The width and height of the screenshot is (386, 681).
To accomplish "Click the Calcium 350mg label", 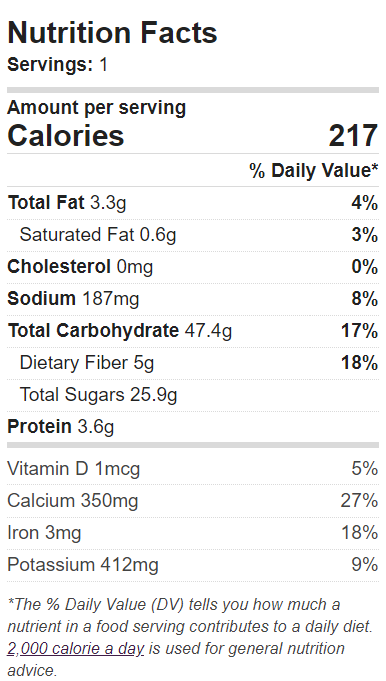I will (73, 501).
